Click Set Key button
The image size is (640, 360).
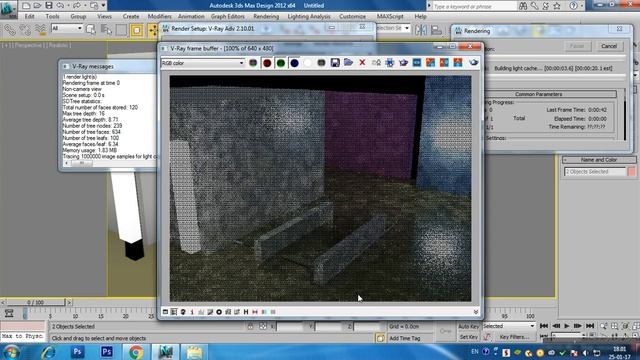point(469,337)
